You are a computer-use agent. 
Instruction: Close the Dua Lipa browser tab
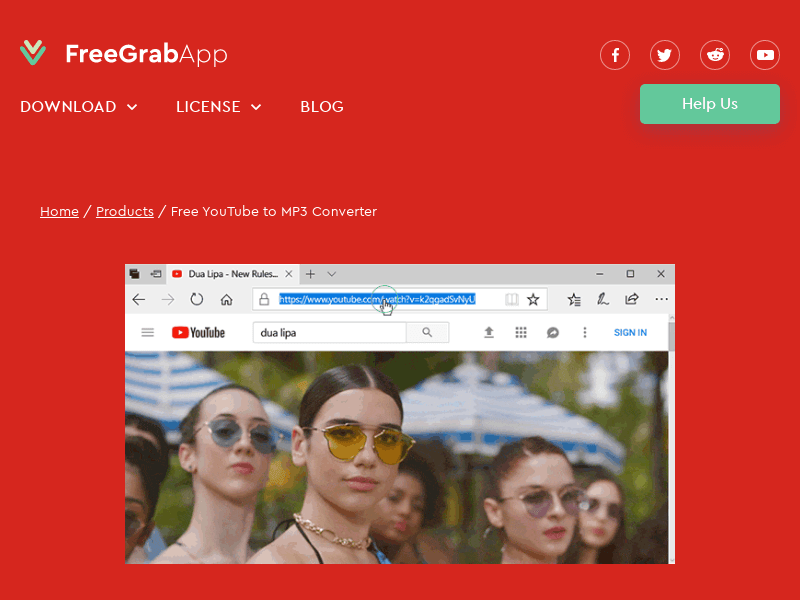tap(289, 274)
